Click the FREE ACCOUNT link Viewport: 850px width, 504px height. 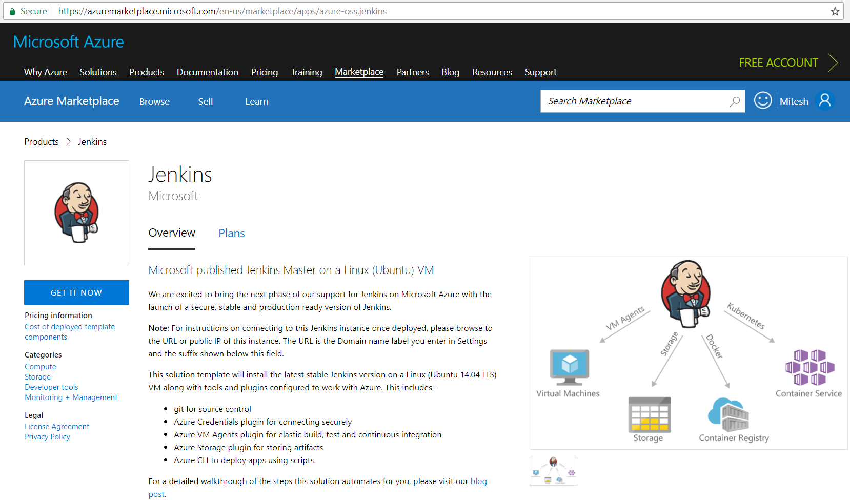pos(778,63)
